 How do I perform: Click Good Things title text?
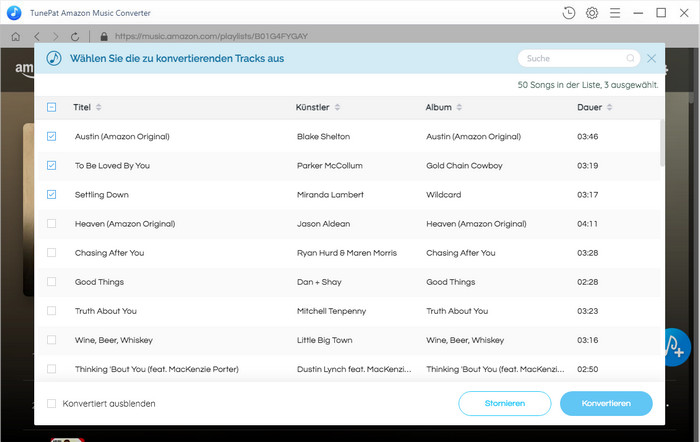click(99, 282)
